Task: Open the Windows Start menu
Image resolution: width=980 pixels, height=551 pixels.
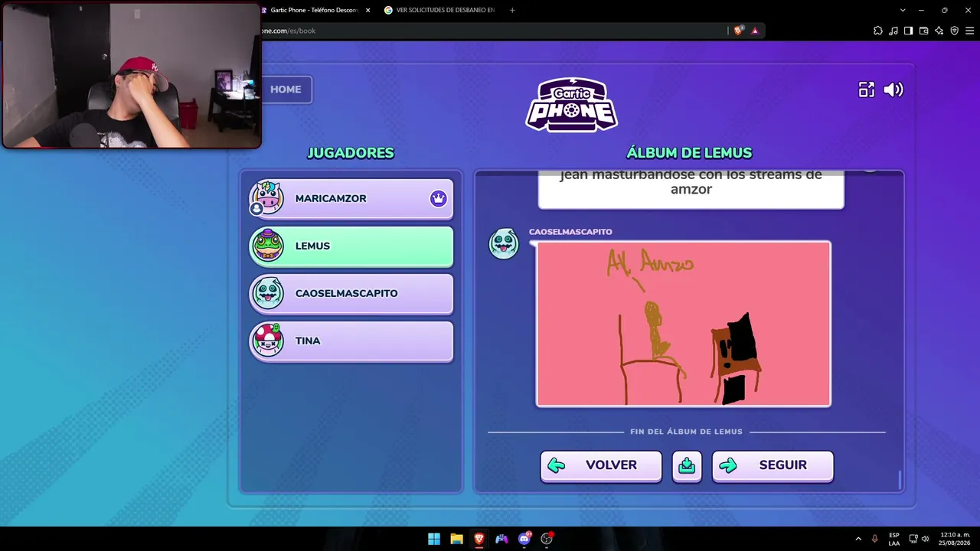Action: (434, 539)
